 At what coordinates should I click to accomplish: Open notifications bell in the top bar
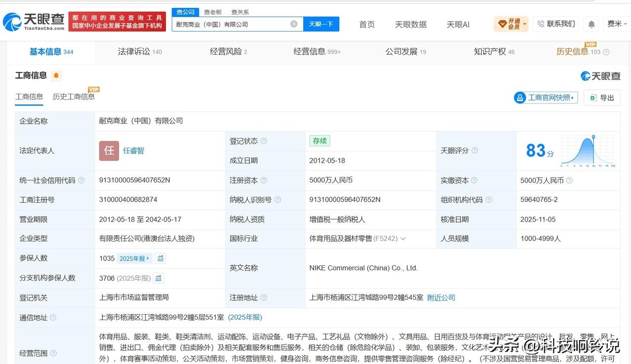(x=592, y=24)
